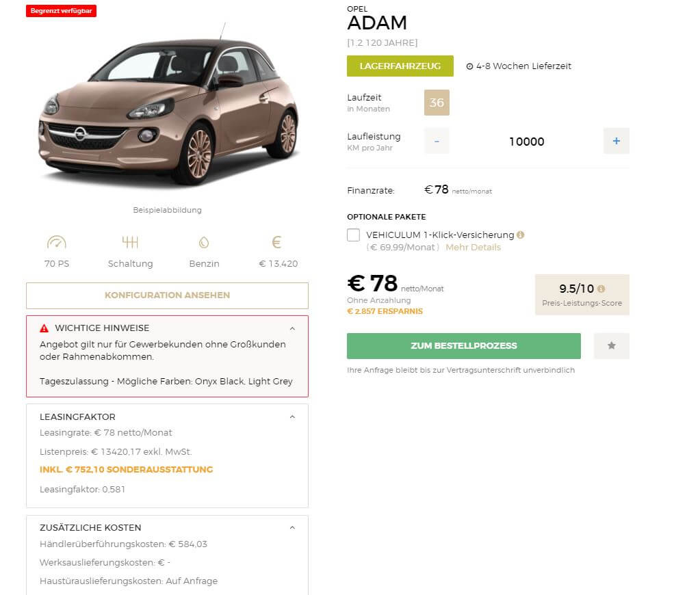Increase Laufleistung with the plus button
This screenshot has height=595, width=700.
pos(617,141)
